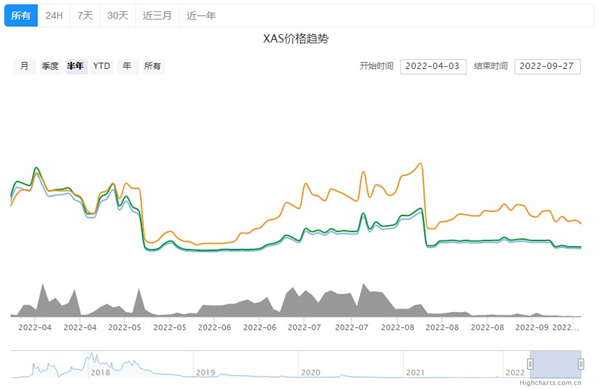Choose the 30天 tab

tap(118, 15)
